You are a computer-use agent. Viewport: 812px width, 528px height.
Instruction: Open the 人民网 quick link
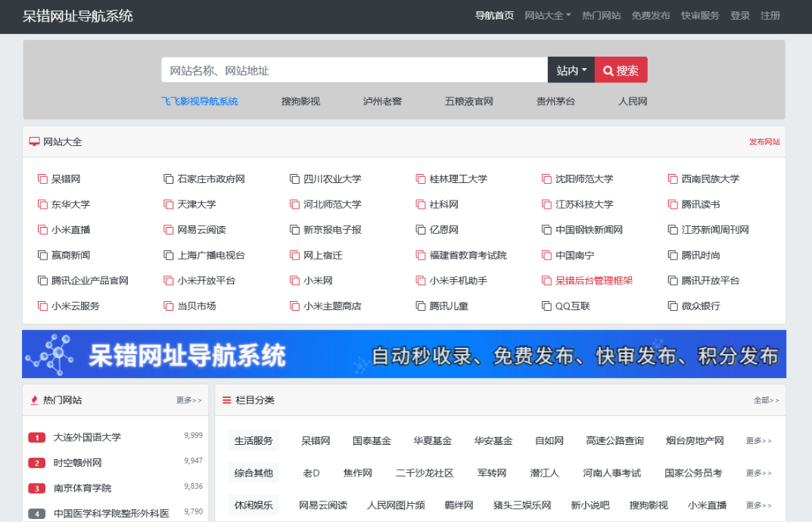point(633,101)
